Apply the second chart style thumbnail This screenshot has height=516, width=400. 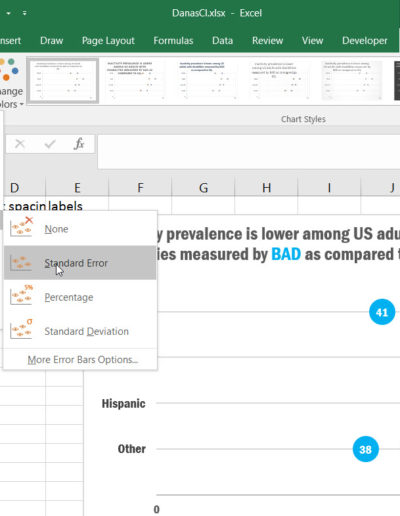coord(135,80)
